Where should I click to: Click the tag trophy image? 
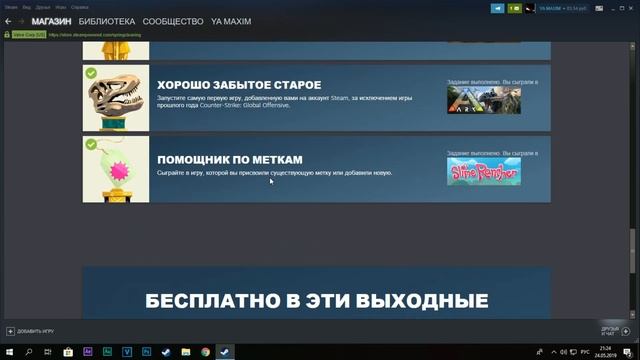coord(116,169)
